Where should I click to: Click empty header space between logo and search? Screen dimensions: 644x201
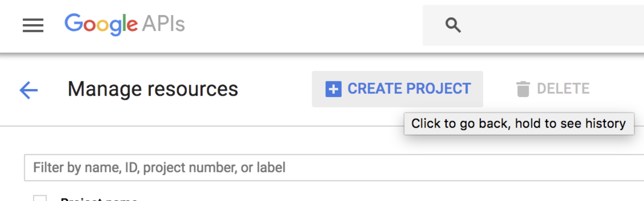pos(301,25)
